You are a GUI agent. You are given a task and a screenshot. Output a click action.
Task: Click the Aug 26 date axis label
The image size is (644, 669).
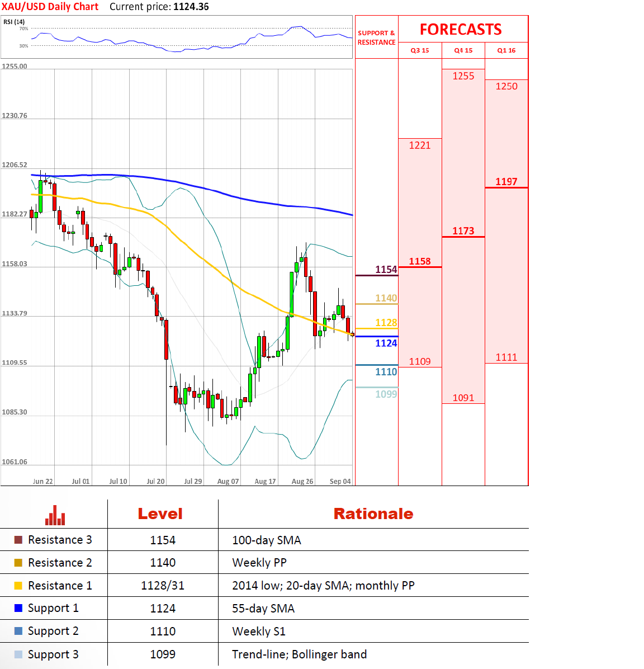(302, 481)
